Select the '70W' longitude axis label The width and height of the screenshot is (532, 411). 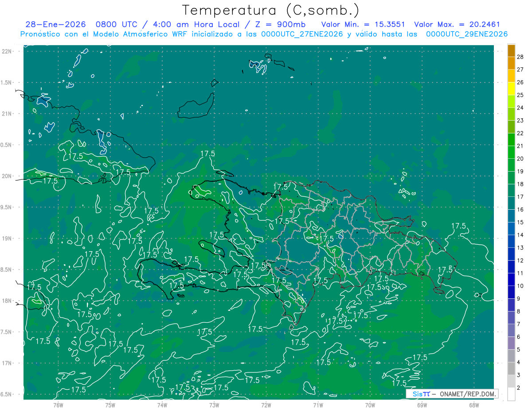[x=370, y=405]
